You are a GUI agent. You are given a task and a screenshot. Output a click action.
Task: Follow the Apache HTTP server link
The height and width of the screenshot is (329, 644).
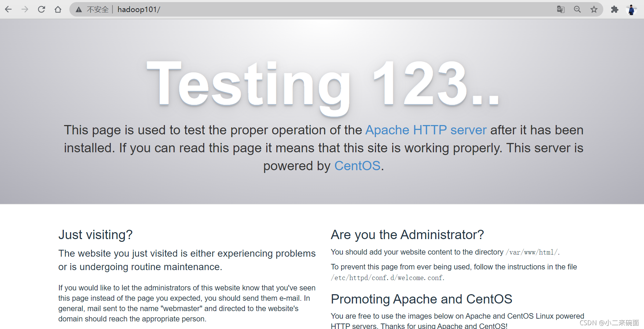(426, 130)
